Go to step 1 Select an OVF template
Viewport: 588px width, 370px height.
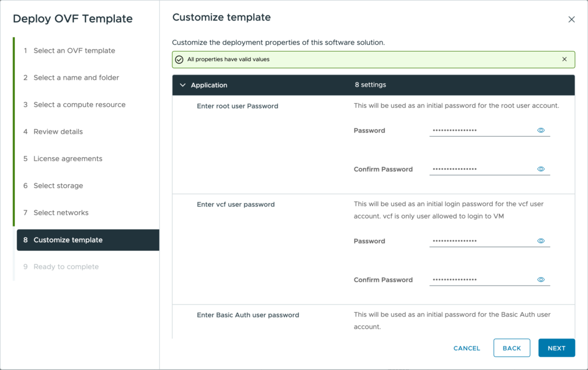tap(74, 50)
